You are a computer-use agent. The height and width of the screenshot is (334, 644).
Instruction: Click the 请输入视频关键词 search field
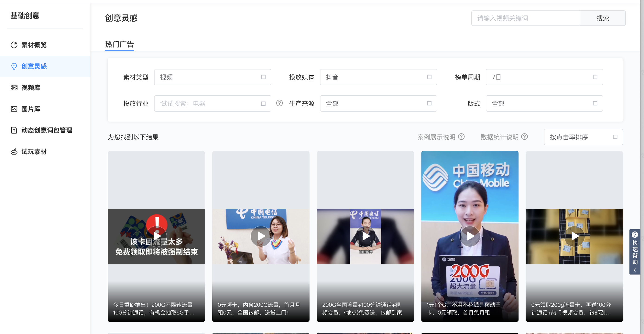pyautogui.click(x=526, y=18)
